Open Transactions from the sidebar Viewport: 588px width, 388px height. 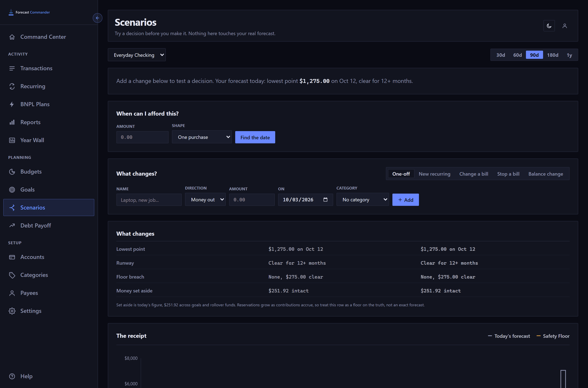(x=49, y=68)
